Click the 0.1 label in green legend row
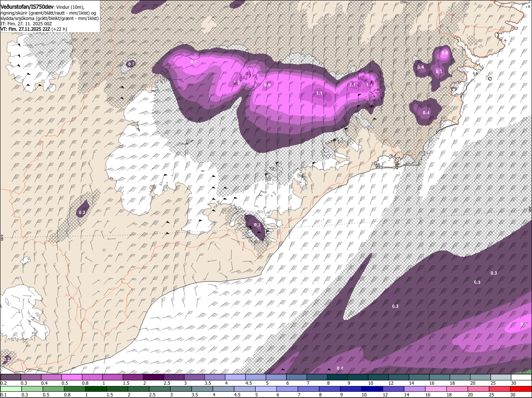532x398 pixels. coord(3,394)
